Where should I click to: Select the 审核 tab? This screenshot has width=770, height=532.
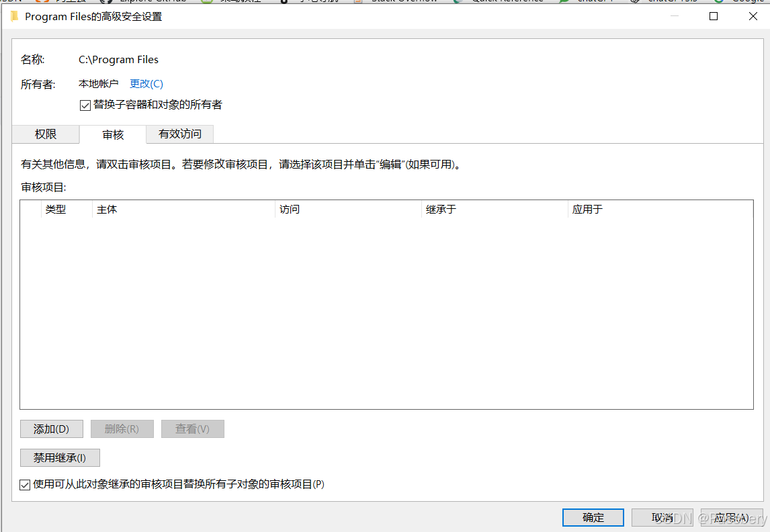click(113, 134)
